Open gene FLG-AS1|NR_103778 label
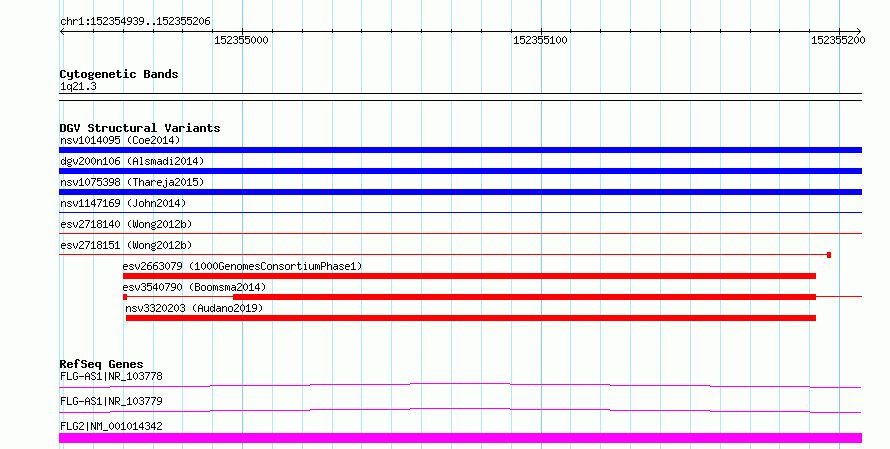Image resolution: width=890 pixels, height=449 pixels. [111, 376]
